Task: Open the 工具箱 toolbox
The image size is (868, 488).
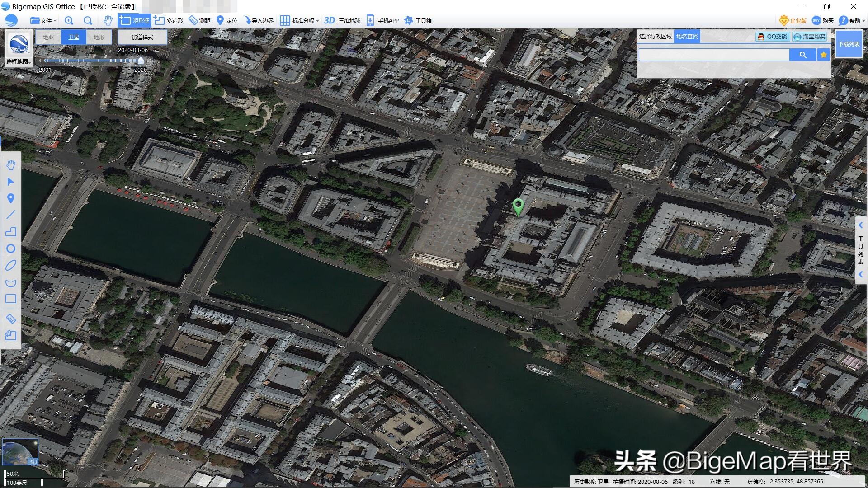Action: pyautogui.click(x=418, y=20)
